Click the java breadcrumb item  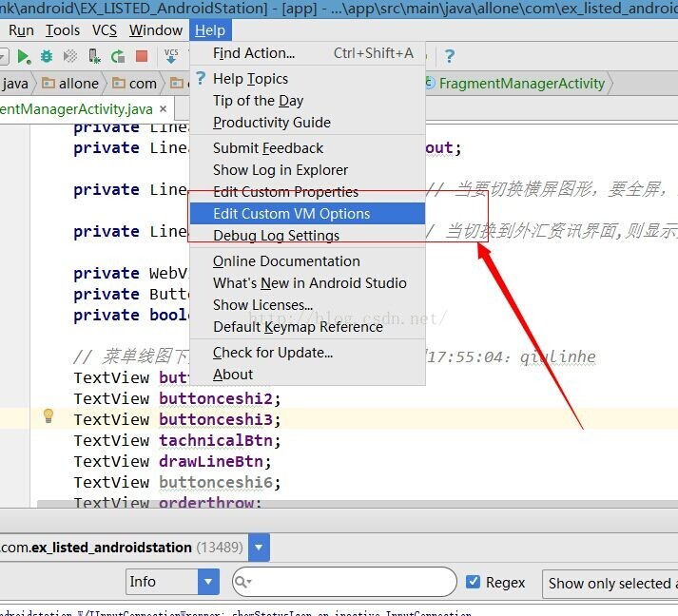point(14,84)
